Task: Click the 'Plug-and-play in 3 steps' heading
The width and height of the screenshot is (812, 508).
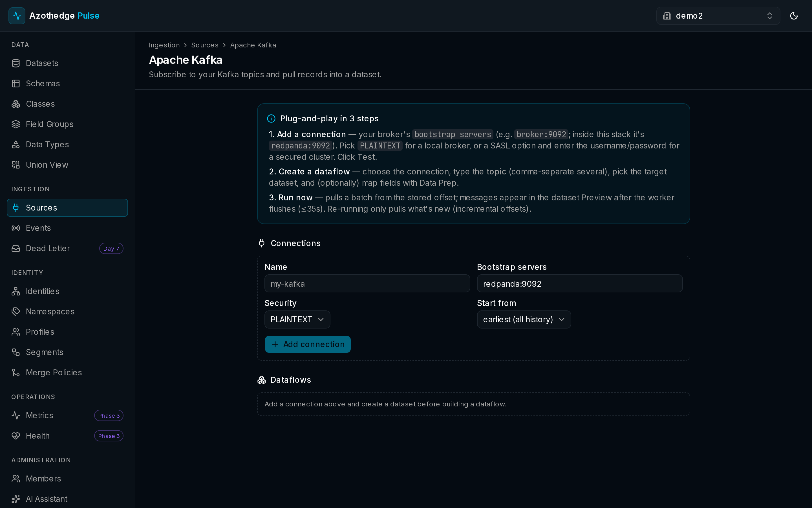Action: (329, 119)
